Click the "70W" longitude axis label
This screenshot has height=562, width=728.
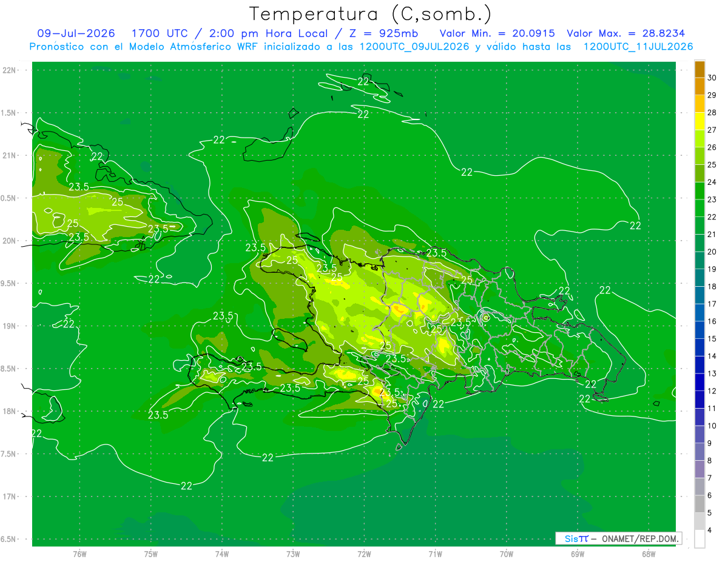[506, 554]
